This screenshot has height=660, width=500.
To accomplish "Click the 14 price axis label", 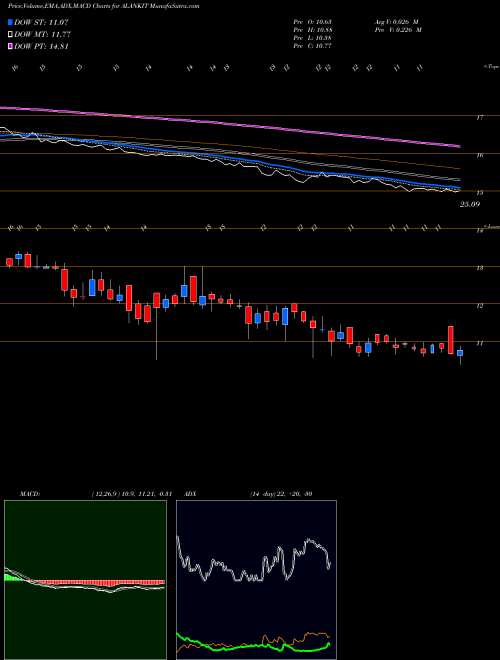I will (x=479, y=231).
